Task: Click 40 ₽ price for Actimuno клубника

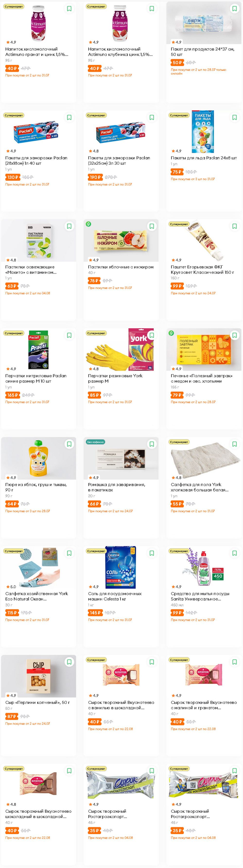Action: [95, 68]
